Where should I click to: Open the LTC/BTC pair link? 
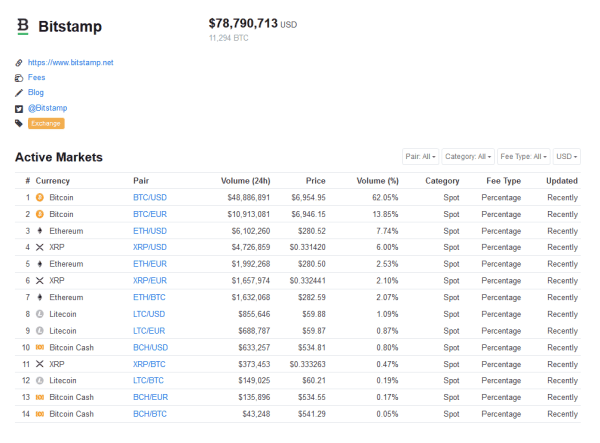coord(148,381)
